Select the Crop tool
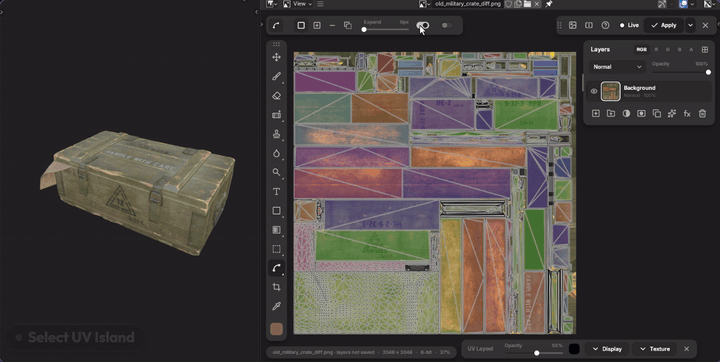Screen dimensions: 720x362 (x=276, y=287)
